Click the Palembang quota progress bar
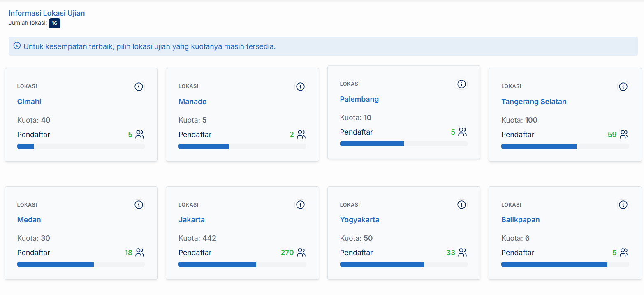 [x=403, y=144]
